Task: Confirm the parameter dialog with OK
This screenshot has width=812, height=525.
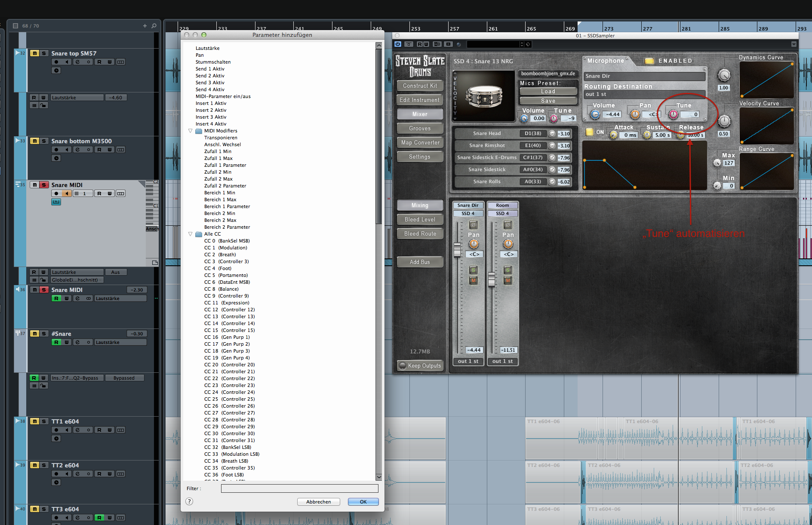Action: 363,502
